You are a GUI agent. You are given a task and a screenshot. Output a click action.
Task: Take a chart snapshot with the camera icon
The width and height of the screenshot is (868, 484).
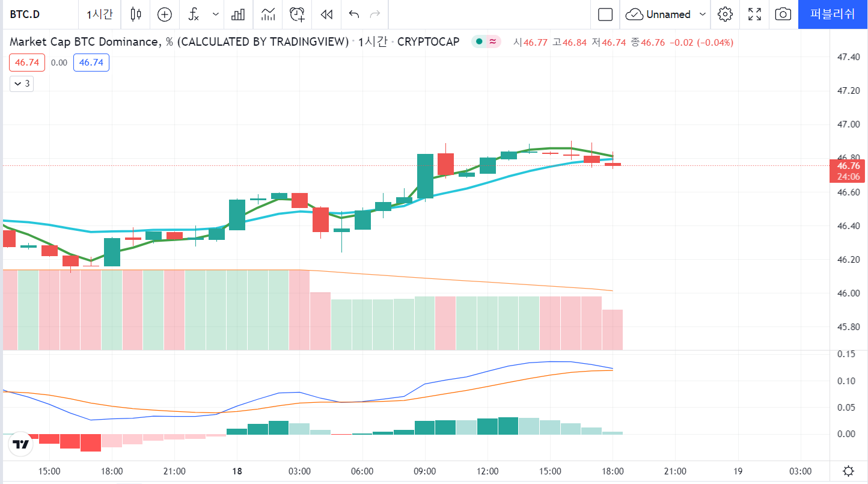point(783,14)
